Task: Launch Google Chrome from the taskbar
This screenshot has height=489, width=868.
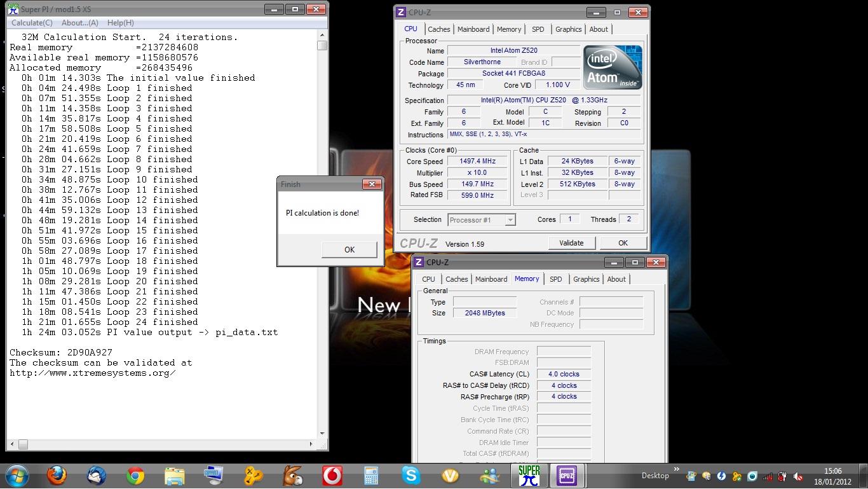Action: point(135,476)
